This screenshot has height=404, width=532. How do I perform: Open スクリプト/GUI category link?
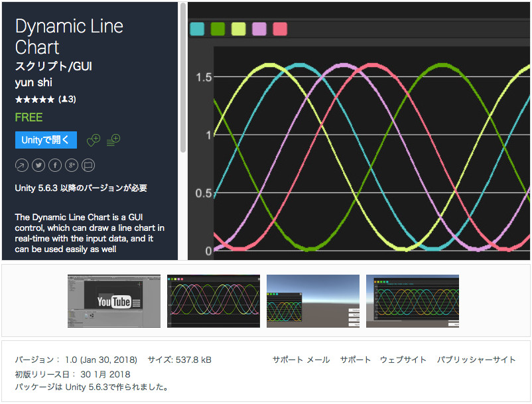[x=54, y=66]
